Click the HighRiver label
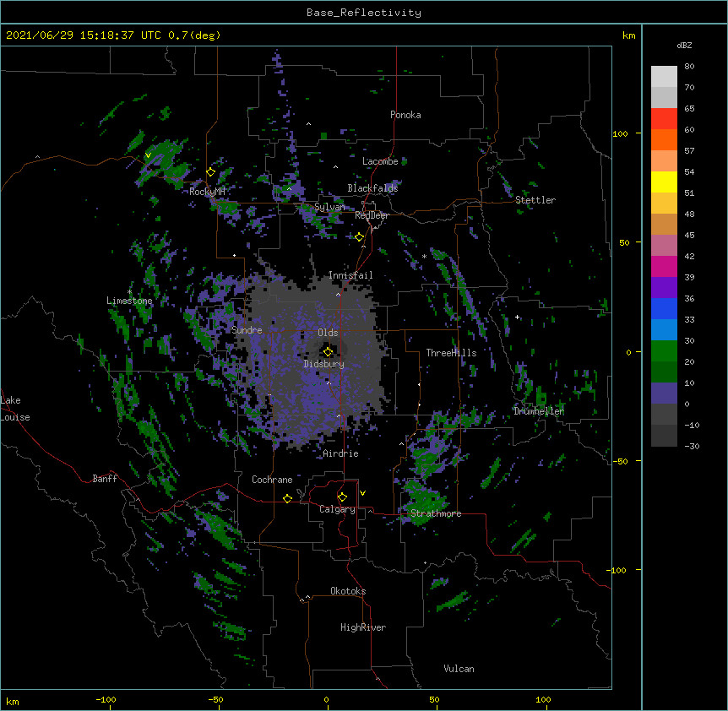The height and width of the screenshot is (711, 728). [363, 627]
